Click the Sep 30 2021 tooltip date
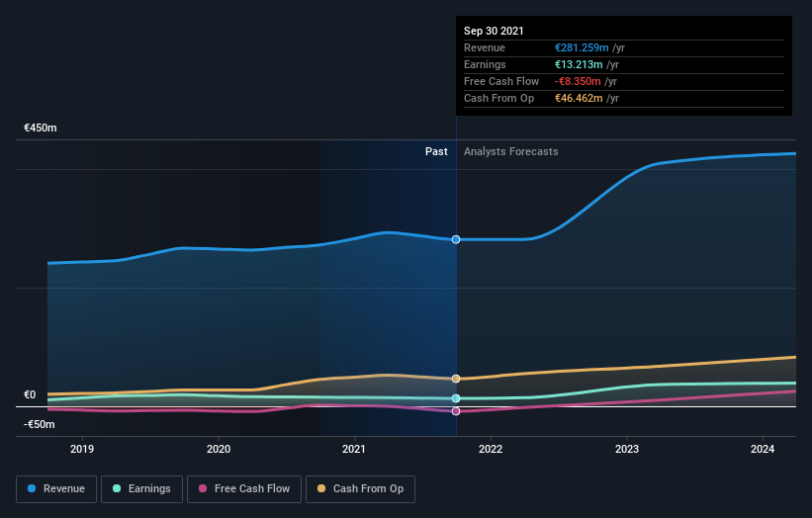Screen dimensions: 812x518 tap(494, 31)
